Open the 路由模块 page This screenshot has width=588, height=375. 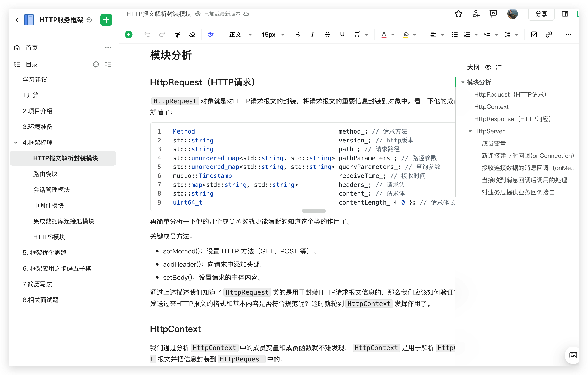tap(45, 174)
